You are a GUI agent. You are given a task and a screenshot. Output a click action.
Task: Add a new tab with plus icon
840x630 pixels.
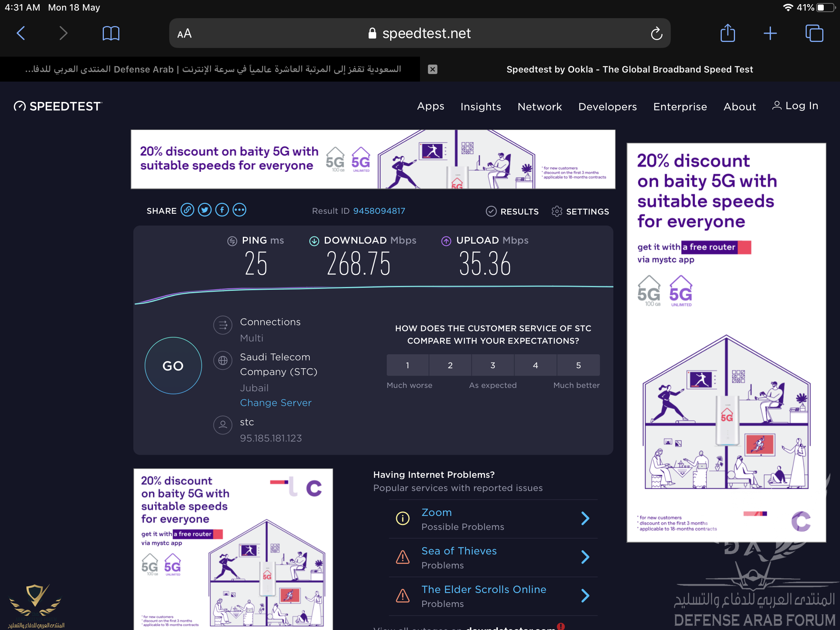click(770, 33)
